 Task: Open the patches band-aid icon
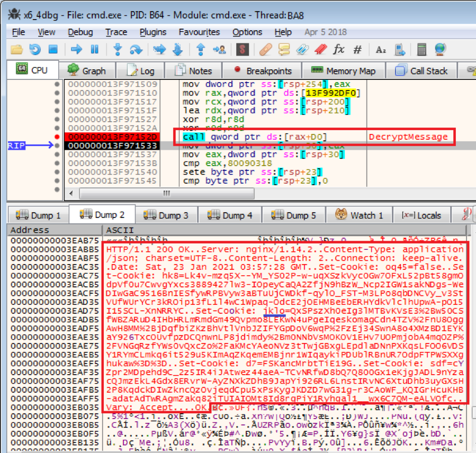pyautogui.click(x=265, y=50)
